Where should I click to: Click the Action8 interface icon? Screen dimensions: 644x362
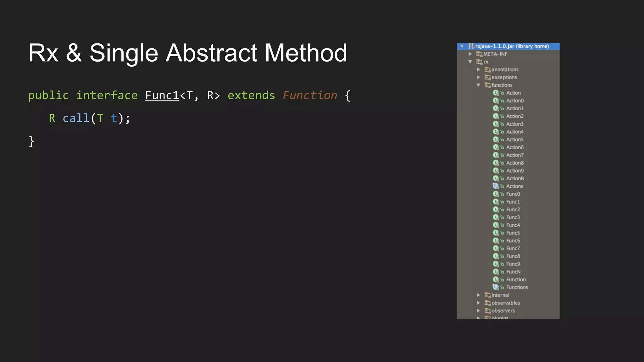pos(496,163)
